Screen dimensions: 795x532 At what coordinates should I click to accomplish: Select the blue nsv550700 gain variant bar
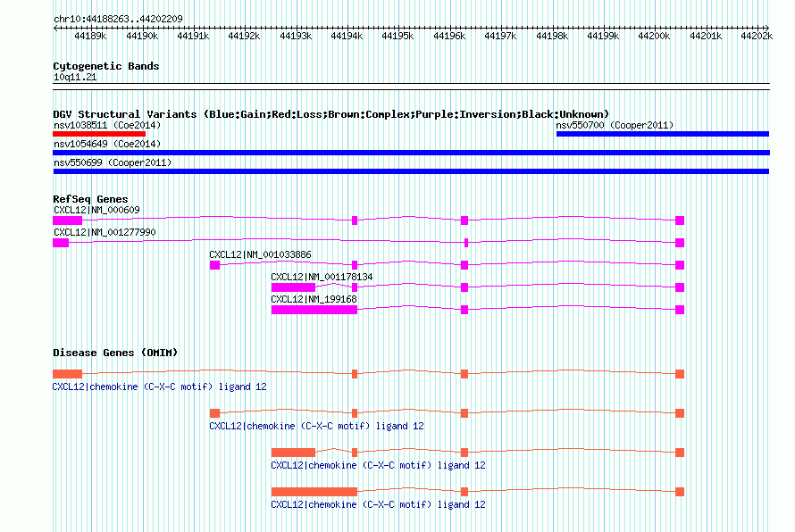[x=663, y=134]
